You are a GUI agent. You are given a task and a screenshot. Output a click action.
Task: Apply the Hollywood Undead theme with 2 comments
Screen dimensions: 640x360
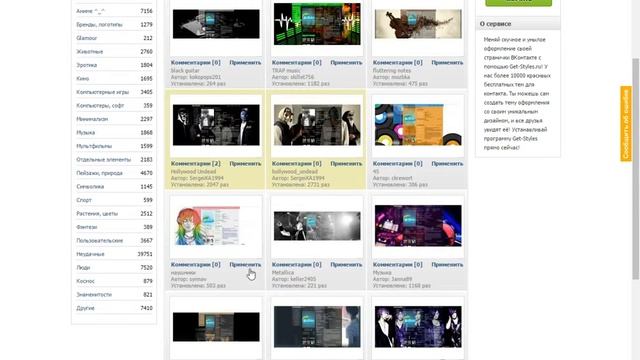245,163
